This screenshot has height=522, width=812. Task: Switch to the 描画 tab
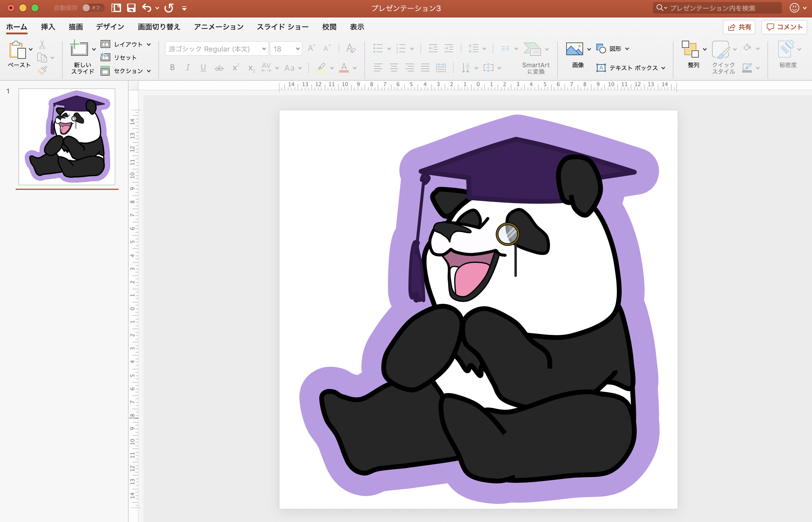tap(76, 27)
